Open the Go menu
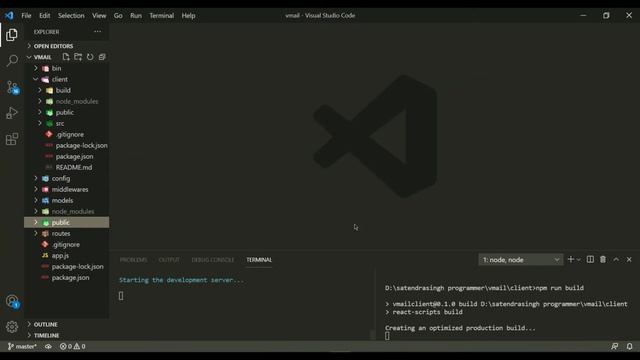This screenshot has width=640, height=360. coord(118,16)
